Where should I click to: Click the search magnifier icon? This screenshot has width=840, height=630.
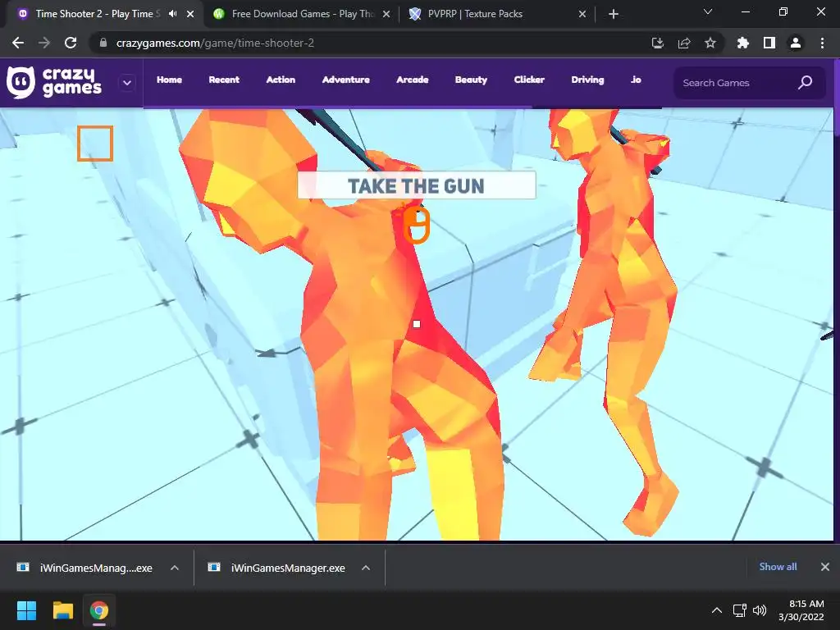(x=806, y=83)
